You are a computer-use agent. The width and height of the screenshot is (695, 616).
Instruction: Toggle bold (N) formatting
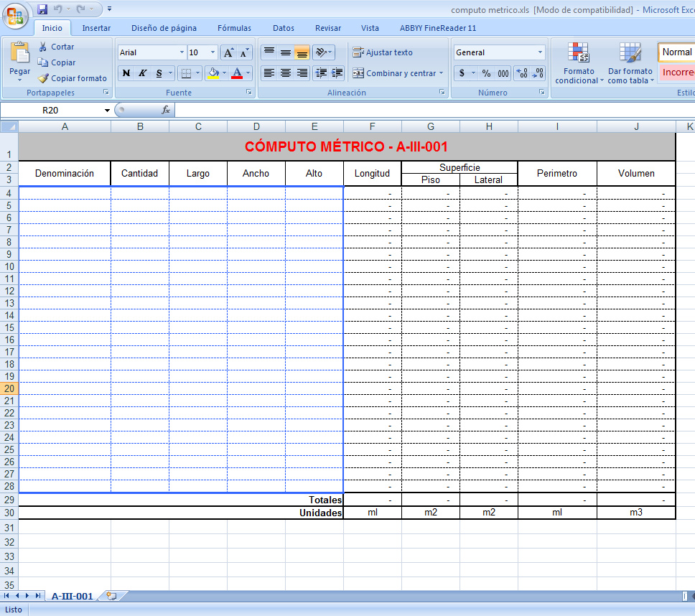point(126,73)
